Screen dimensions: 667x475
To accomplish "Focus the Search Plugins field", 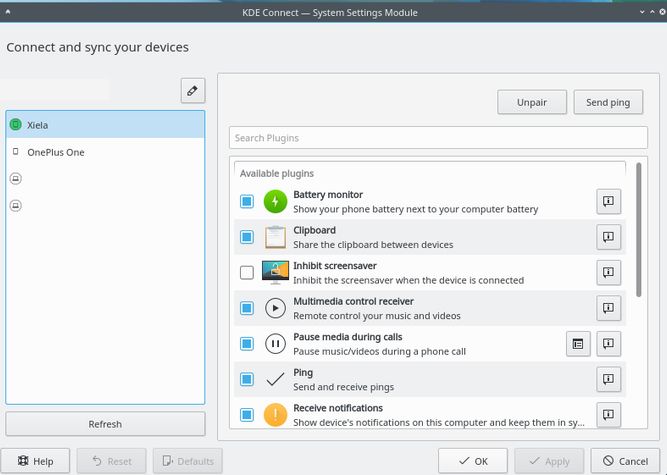I will tap(438, 138).
